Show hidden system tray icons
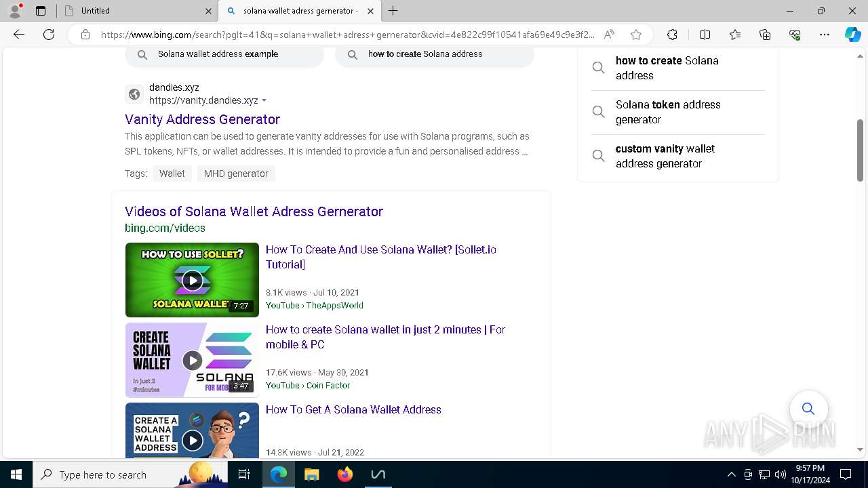This screenshot has height=488, width=868. (x=731, y=474)
